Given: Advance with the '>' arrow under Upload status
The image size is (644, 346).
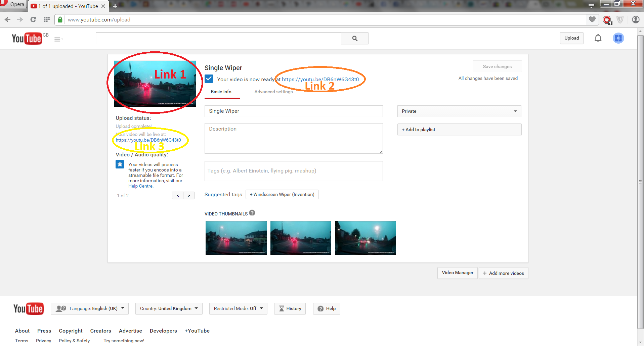Looking at the screenshot, I should 188,195.
